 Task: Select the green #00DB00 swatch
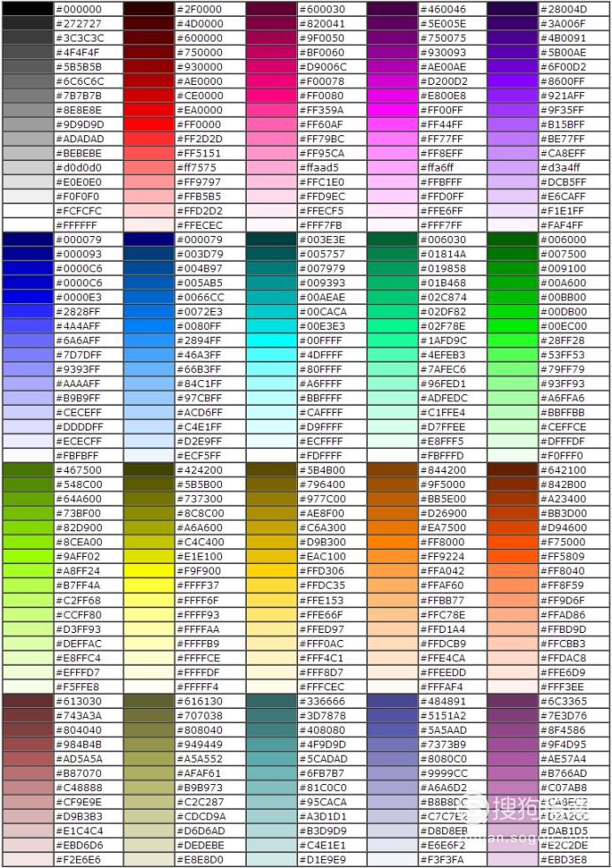[x=513, y=311]
